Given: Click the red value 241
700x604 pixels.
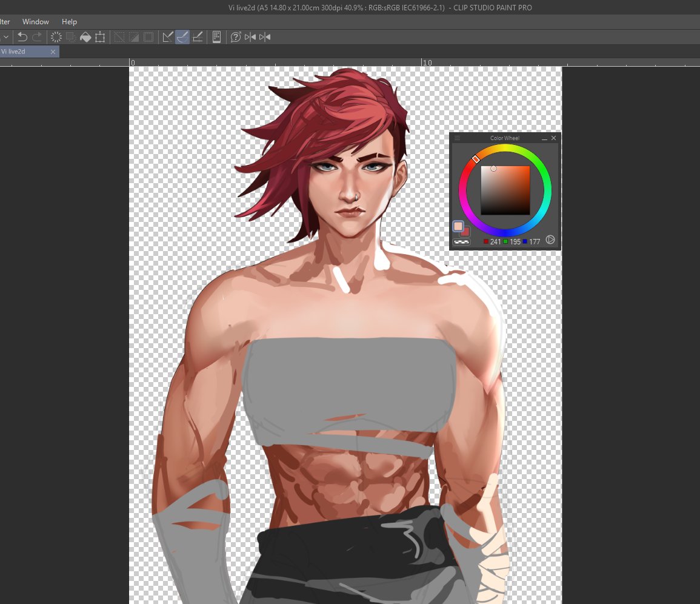Looking at the screenshot, I should (x=496, y=242).
